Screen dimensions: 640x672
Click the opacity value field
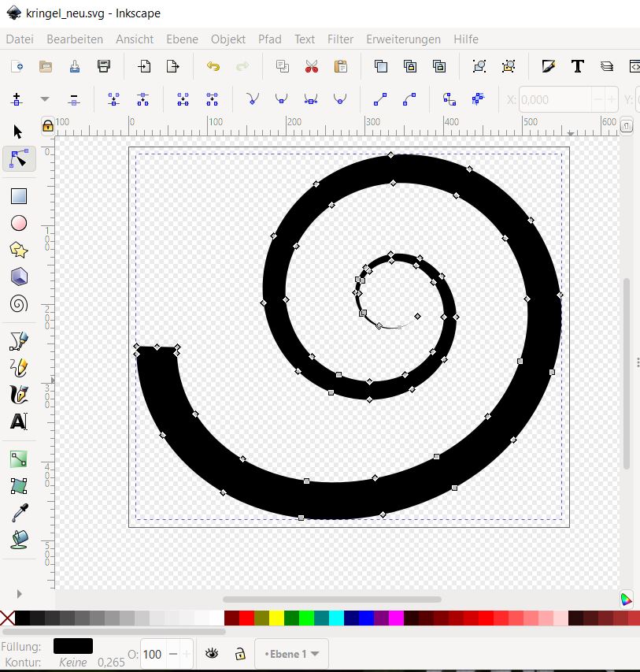coord(153,654)
